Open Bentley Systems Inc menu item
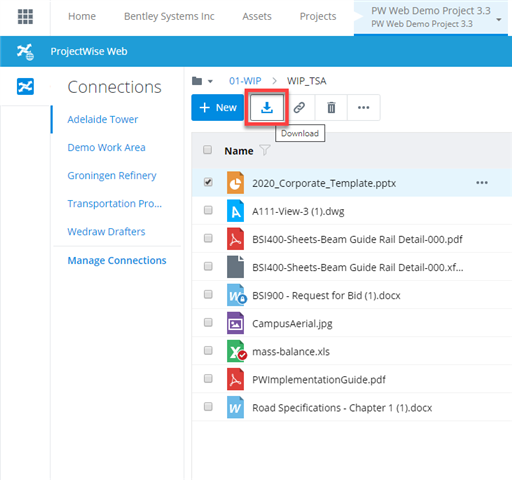The width and height of the screenshot is (512, 480). (x=169, y=16)
